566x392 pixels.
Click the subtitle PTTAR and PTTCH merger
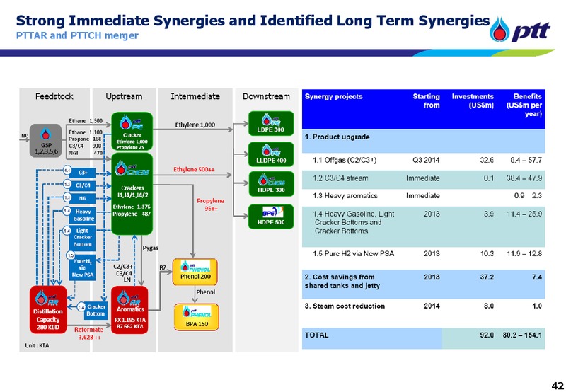[77, 35]
